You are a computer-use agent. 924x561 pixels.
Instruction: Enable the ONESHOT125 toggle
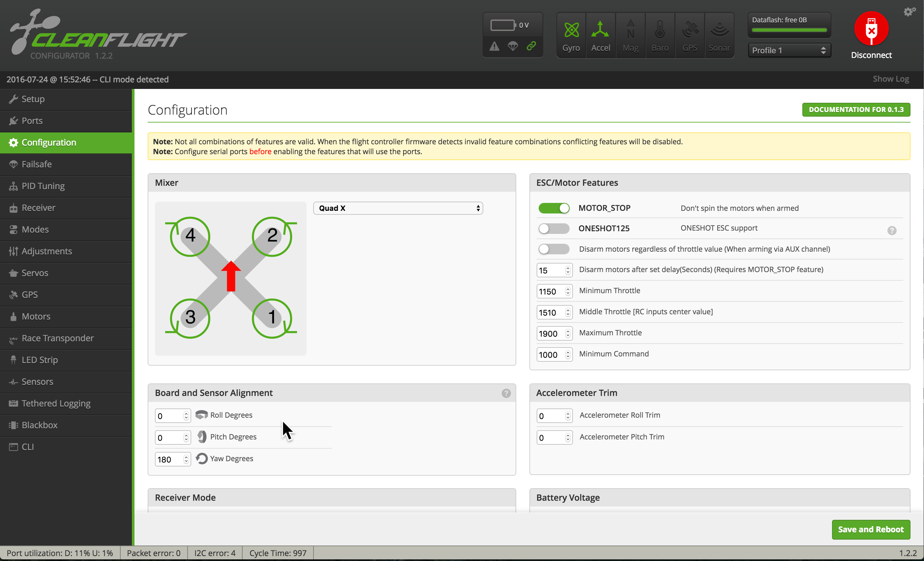[x=553, y=228]
